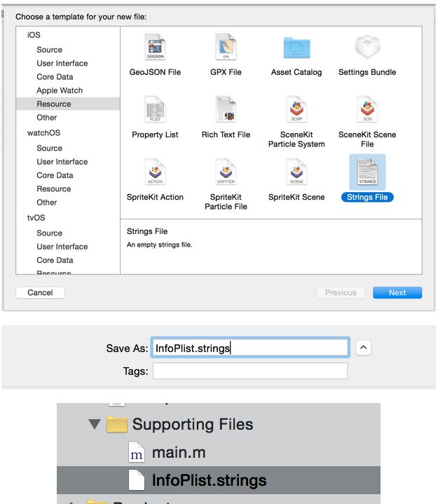Click the main.m file icon

tap(137, 452)
